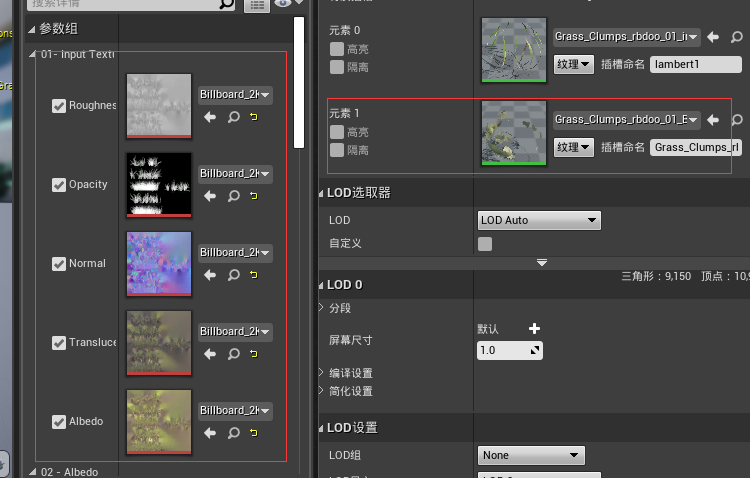The height and width of the screenshot is (478, 750).
Task: Add a screen size platform override
Action: [534, 328]
